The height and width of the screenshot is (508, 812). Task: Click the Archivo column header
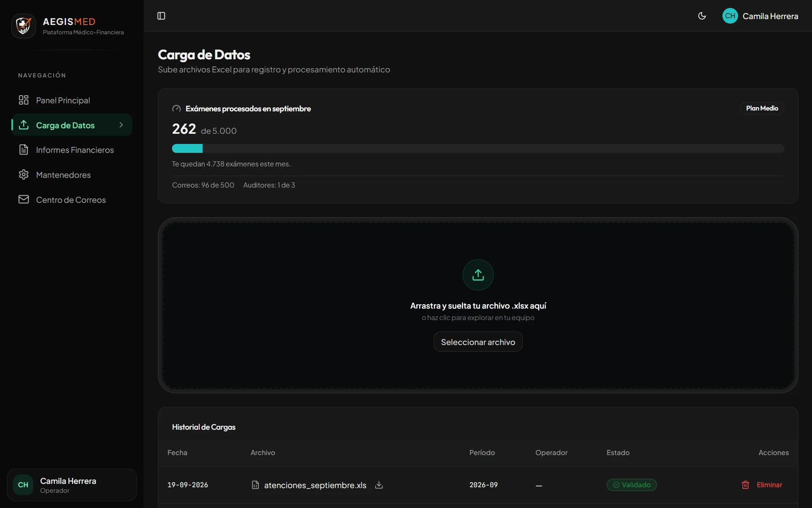click(x=263, y=453)
